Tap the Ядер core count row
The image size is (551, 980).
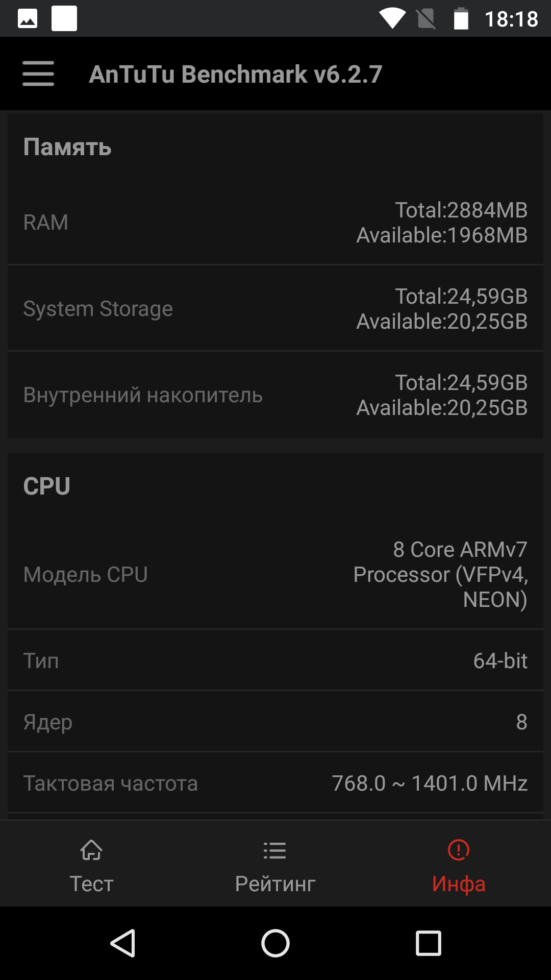pos(275,722)
